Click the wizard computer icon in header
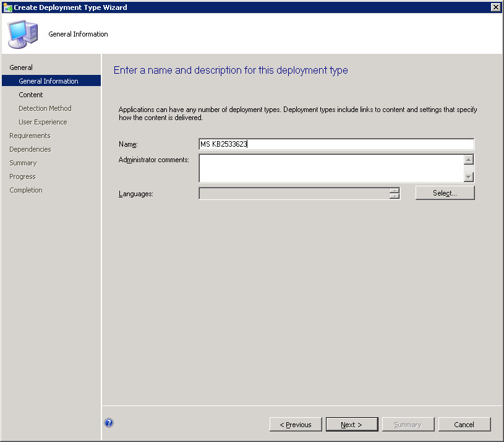The height and width of the screenshot is (442, 504). click(23, 33)
